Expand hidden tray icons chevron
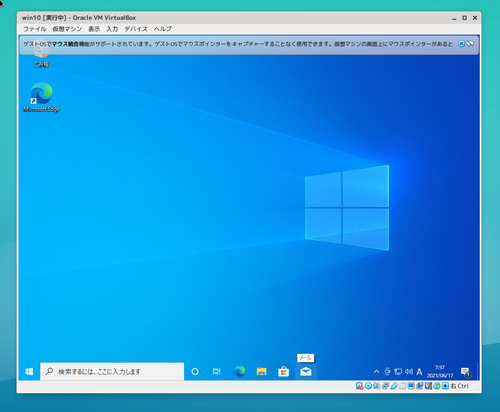The width and height of the screenshot is (500, 412). 377,372
